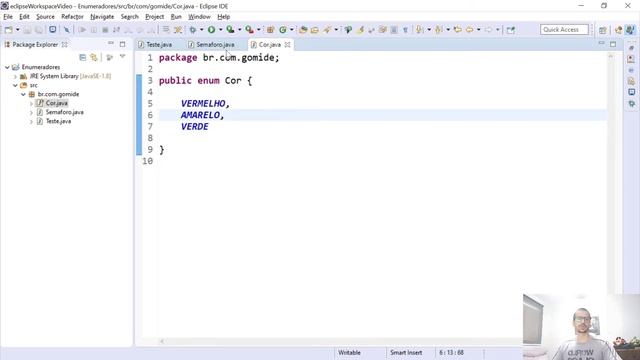Screen dimensions: 640x360
Task: Open the New Java Class dropdown arrow
Action: pyautogui.click(x=291, y=30)
